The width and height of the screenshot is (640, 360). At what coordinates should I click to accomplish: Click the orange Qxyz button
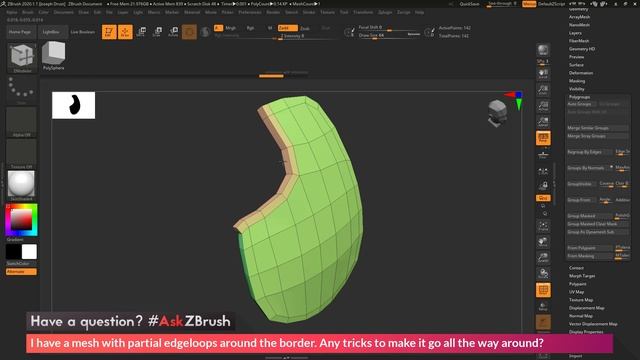point(543,198)
